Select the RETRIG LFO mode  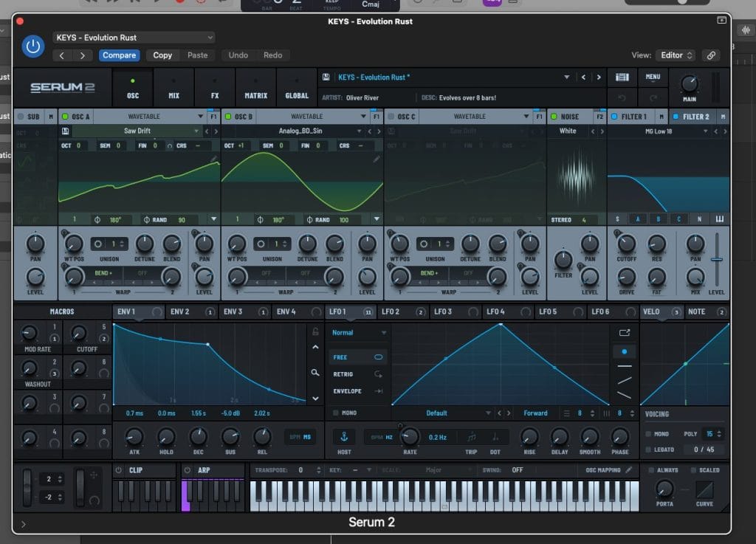357,374
